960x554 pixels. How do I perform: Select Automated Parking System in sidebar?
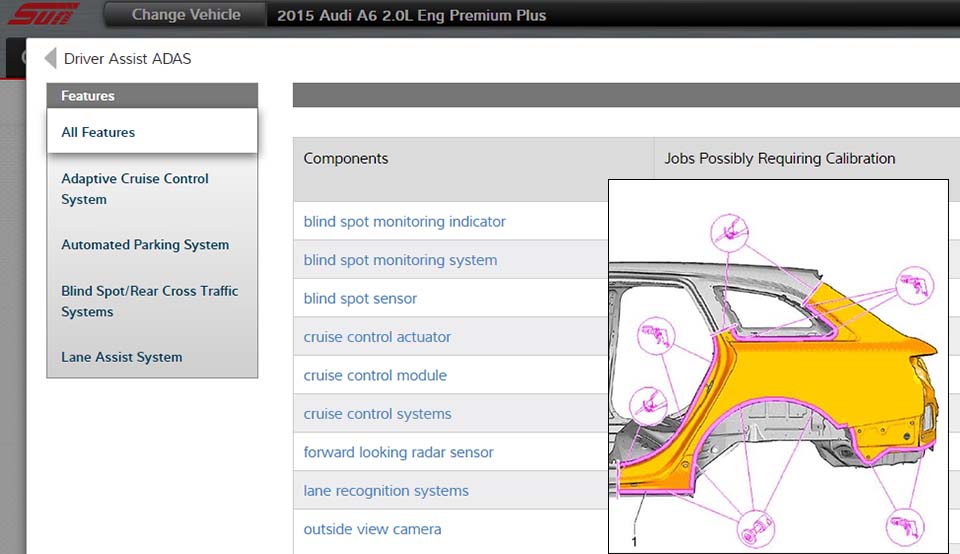pyautogui.click(x=145, y=245)
